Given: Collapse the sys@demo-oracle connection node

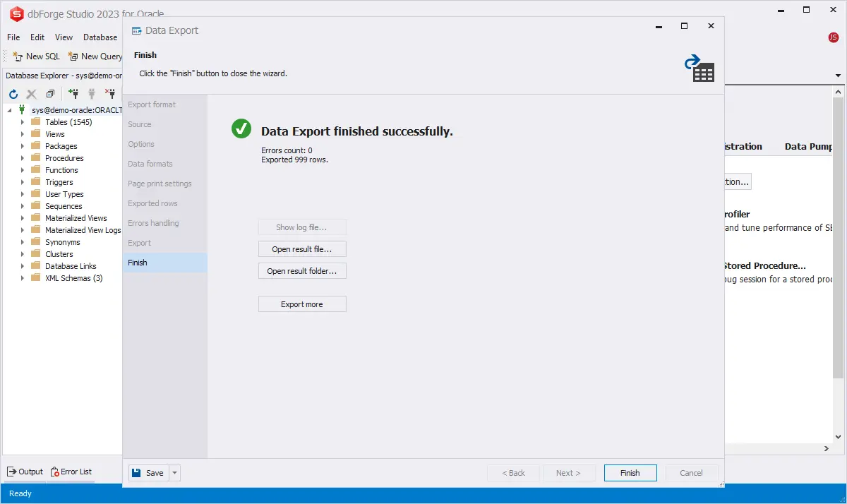Looking at the screenshot, I should [x=9, y=110].
